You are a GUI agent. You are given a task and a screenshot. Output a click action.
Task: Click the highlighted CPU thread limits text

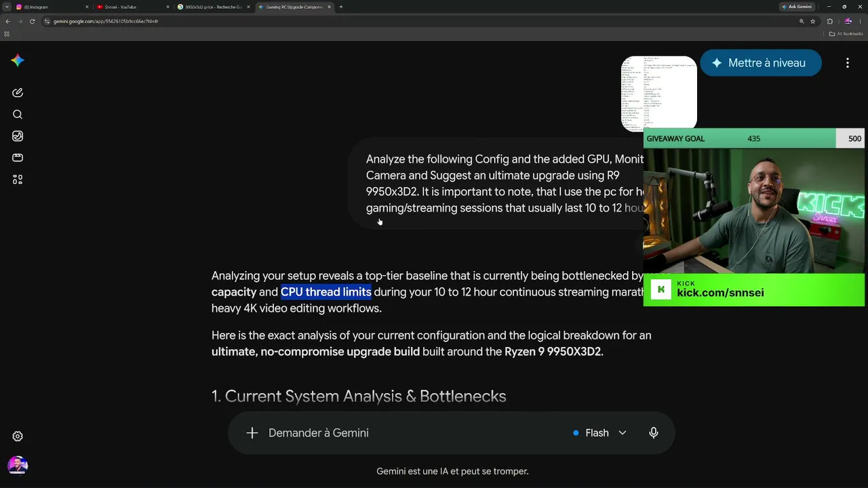[x=326, y=292]
